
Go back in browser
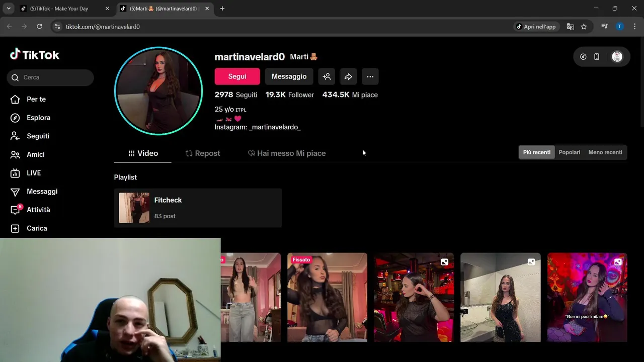(9, 27)
